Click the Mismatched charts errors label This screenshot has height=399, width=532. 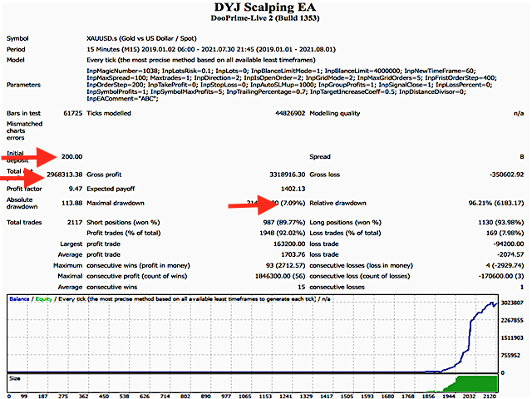coord(24,131)
